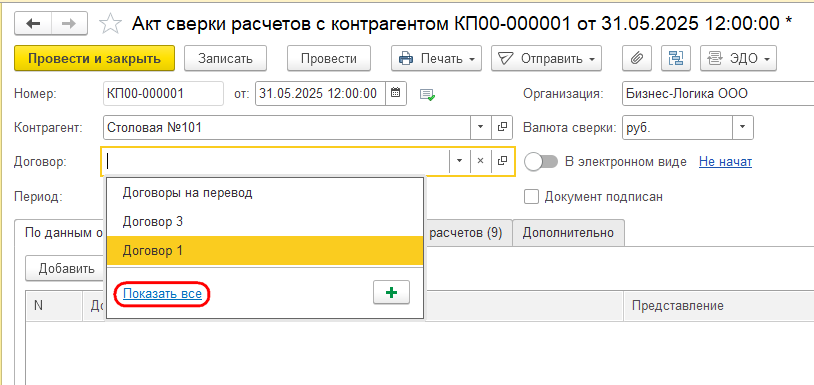Open Договор record with open-form icon
This screenshot has width=814, height=385.
pos(501,161)
